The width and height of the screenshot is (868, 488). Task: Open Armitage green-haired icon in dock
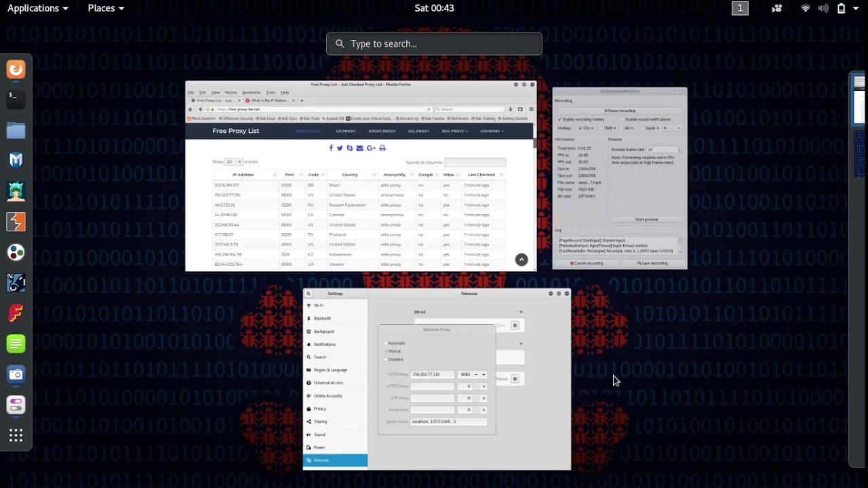16,190
